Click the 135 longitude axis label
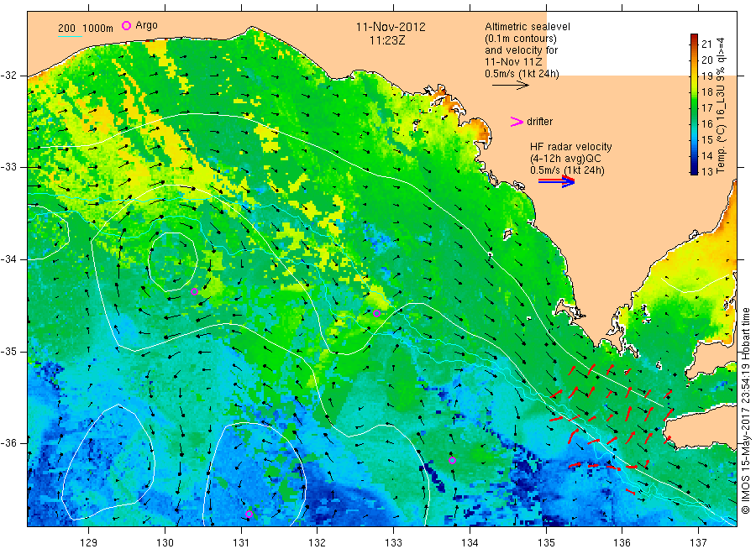Screen dimensions: 756x554 [546, 543]
